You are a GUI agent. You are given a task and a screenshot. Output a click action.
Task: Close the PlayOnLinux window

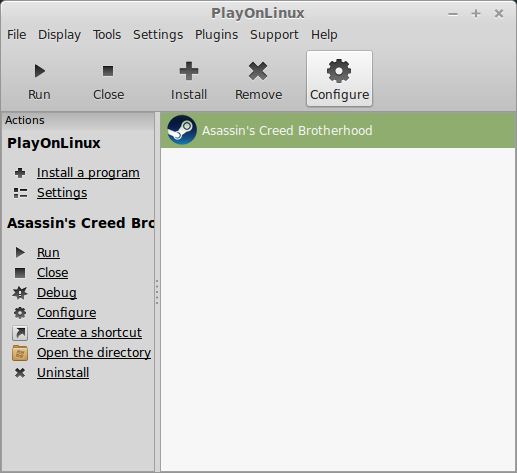pos(499,14)
